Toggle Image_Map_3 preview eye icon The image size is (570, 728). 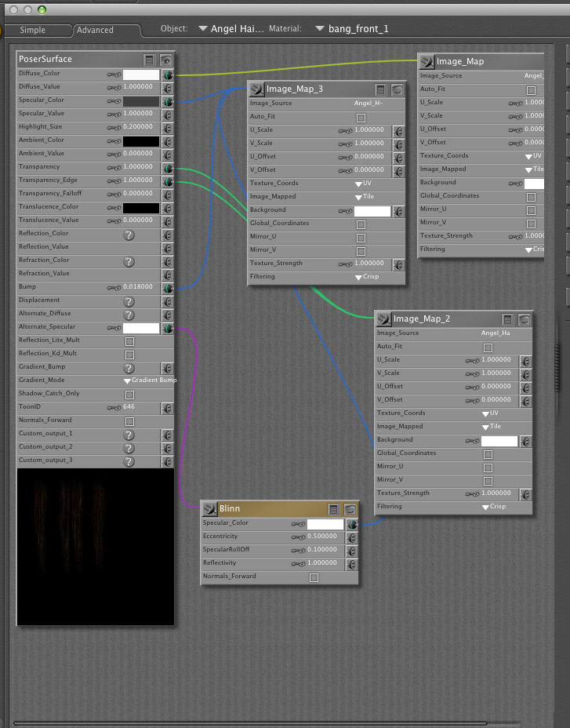[x=397, y=89]
